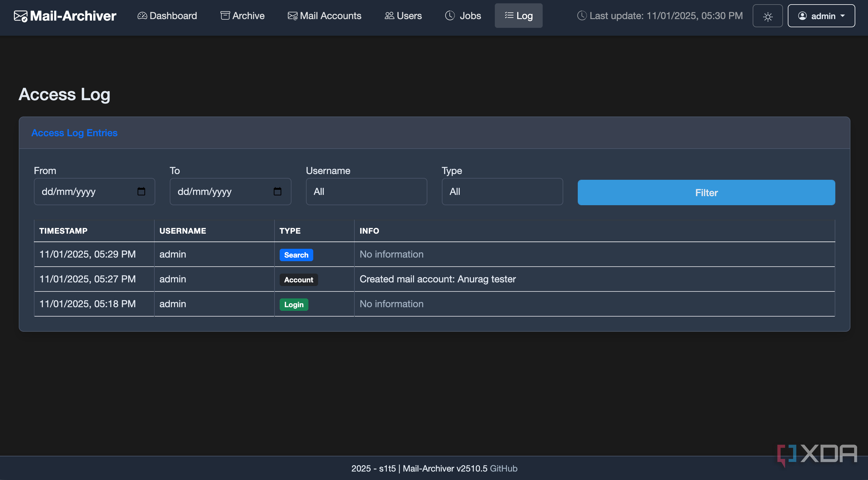This screenshot has width=868, height=480.
Task: Navigate to the Users page
Action: 403,15
